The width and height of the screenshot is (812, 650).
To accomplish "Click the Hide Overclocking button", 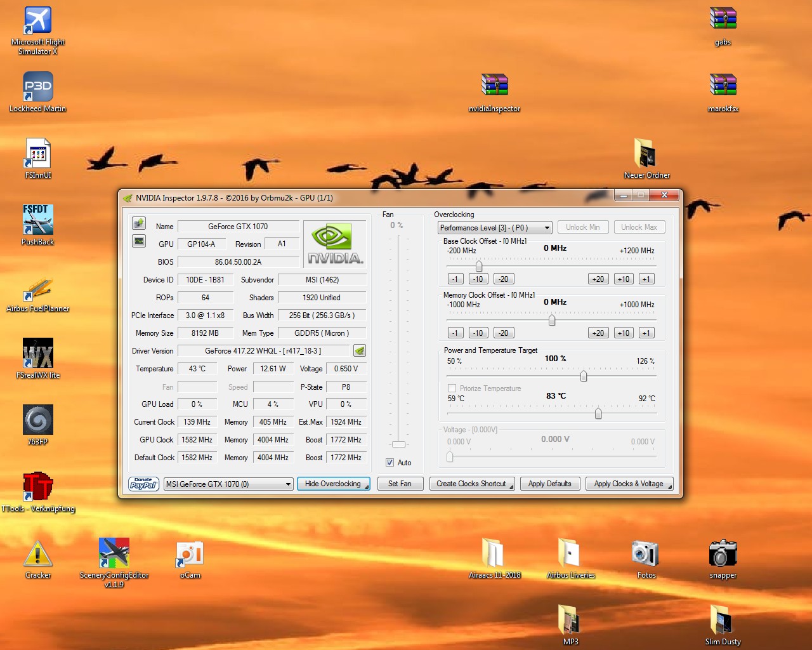I will tap(333, 484).
